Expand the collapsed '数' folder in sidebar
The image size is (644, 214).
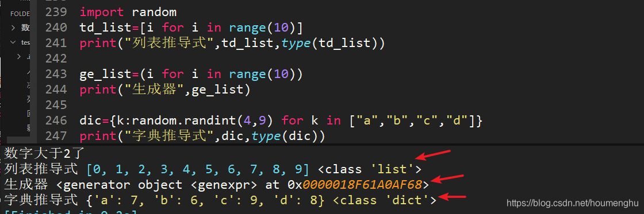point(13,28)
